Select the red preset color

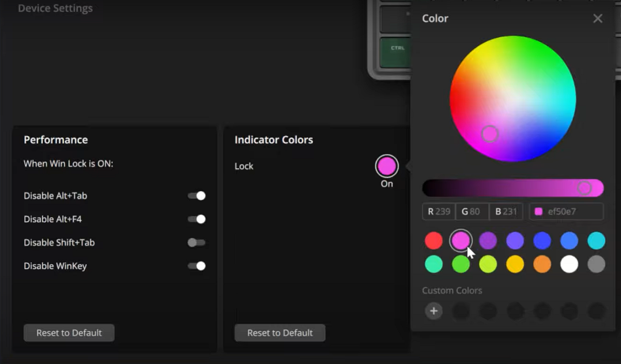click(434, 240)
